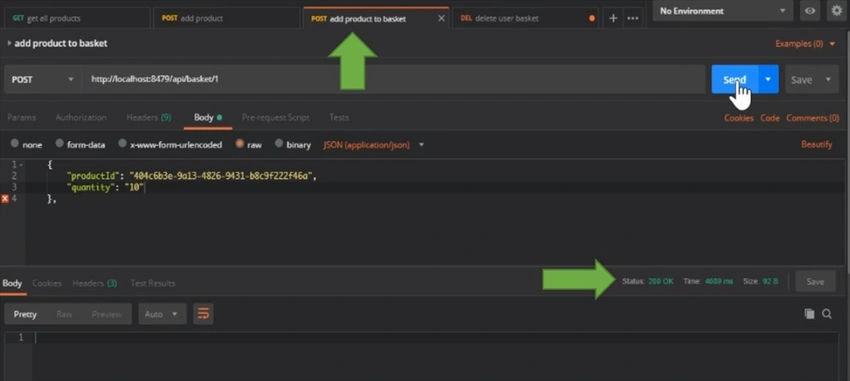The height and width of the screenshot is (381, 850).
Task: Switch to POST add product tab
Action: (x=226, y=18)
